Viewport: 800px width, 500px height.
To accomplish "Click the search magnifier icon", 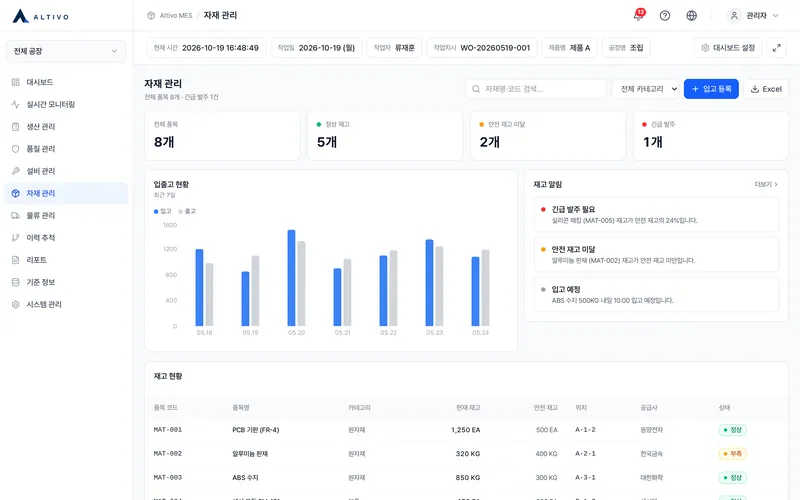I will coord(476,89).
